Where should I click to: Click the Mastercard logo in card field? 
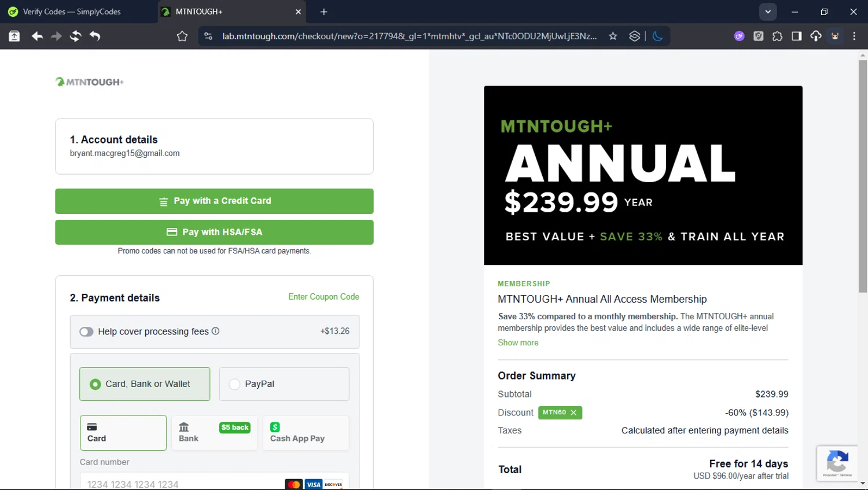pos(294,484)
